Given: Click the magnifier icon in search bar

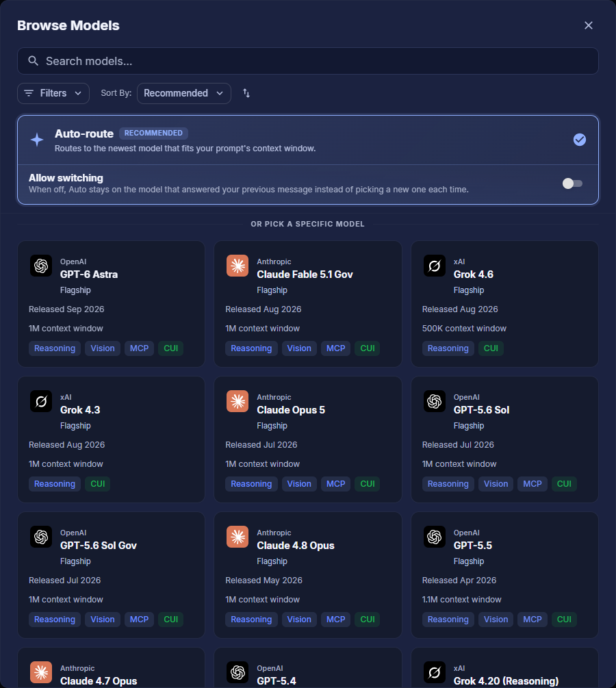Looking at the screenshot, I should [x=34, y=61].
